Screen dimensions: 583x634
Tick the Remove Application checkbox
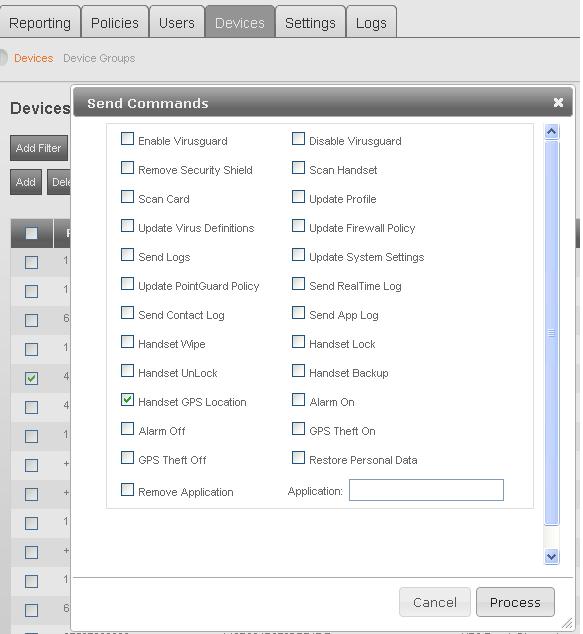pyautogui.click(x=127, y=490)
